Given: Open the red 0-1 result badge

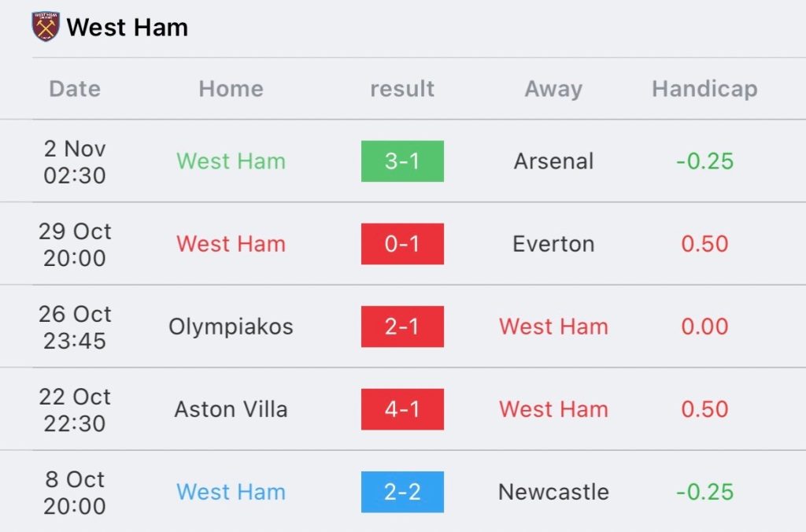Looking at the screenshot, I should click(402, 244).
